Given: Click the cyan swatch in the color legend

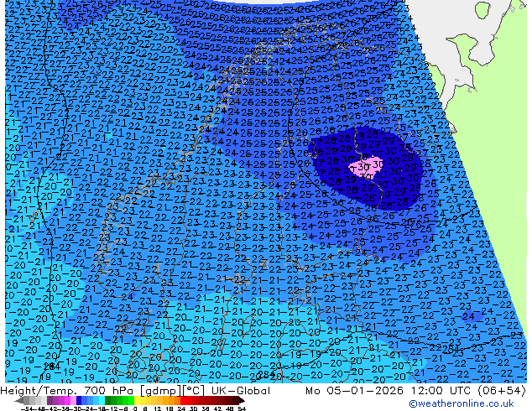Looking at the screenshot, I should (x=102, y=401).
